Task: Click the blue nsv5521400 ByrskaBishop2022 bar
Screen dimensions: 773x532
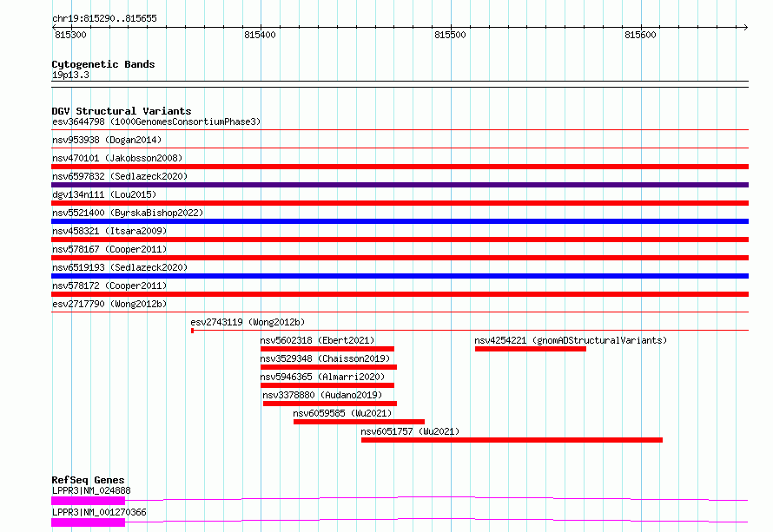Action: [400, 221]
